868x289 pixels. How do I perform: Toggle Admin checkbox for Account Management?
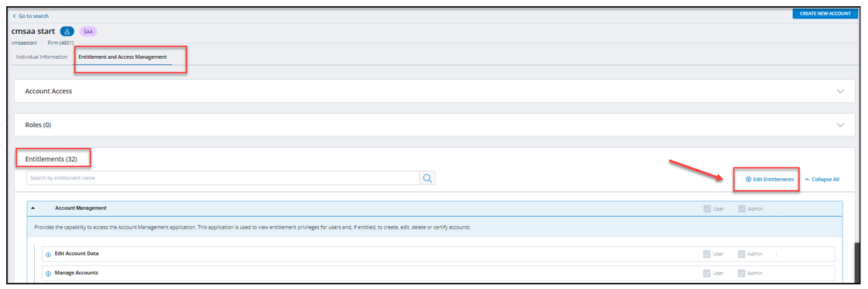click(x=741, y=208)
